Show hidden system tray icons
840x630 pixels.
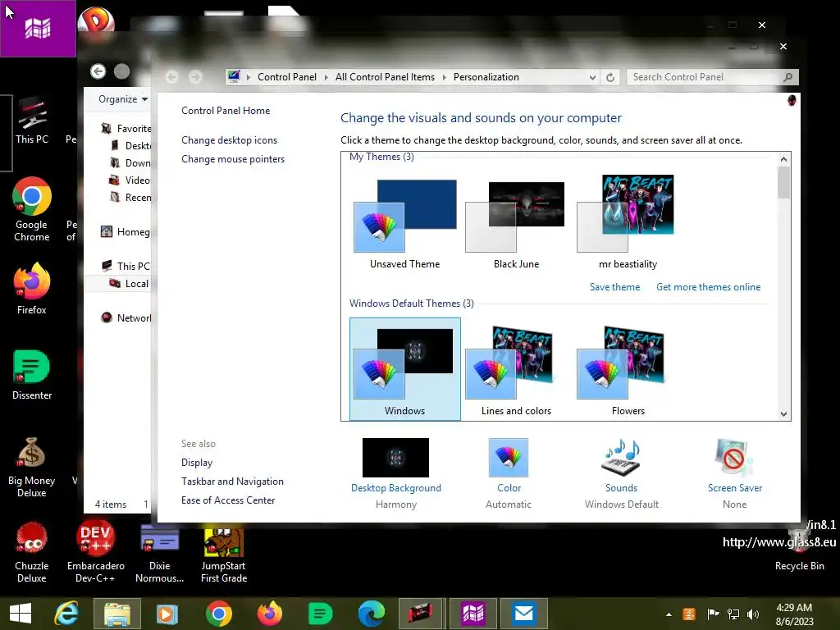(669, 614)
